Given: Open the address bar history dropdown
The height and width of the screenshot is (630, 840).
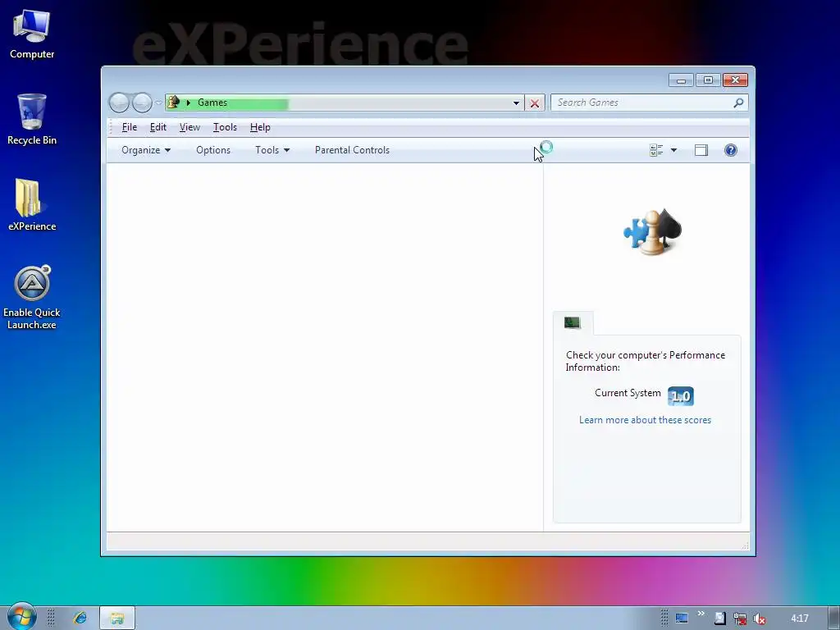Looking at the screenshot, I should coord(516,103).
